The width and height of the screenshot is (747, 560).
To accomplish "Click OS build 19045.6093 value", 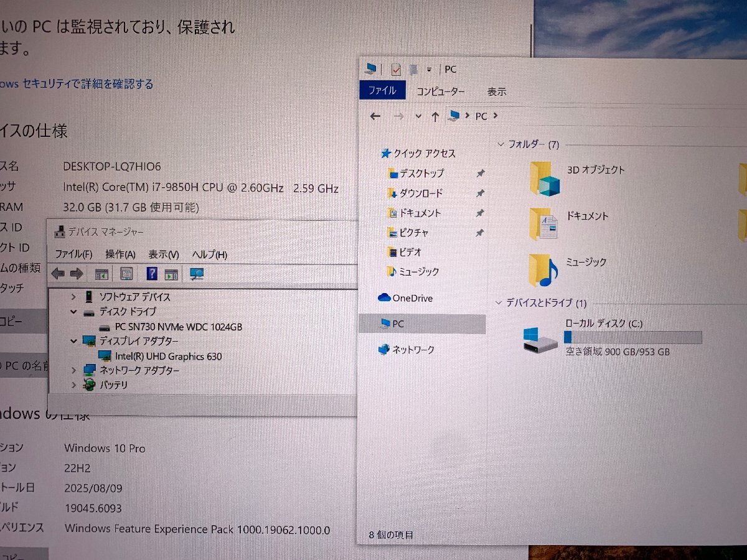I will pos(93,508).
